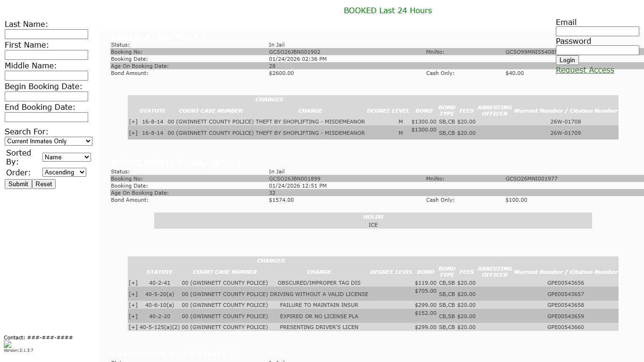
Task: Open the Sorted By dropdown
Action: coord(66,157)
